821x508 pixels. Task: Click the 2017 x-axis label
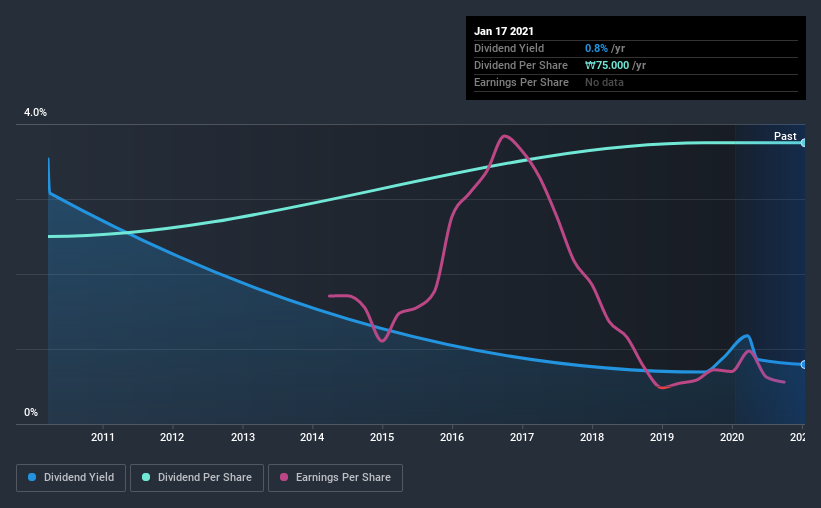coord(522,437)
